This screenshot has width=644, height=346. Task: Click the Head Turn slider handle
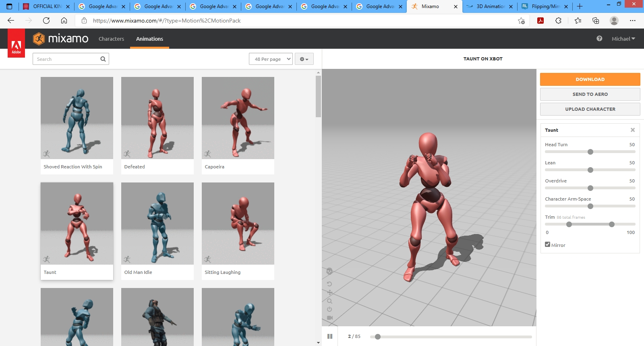tap(590, 152)
